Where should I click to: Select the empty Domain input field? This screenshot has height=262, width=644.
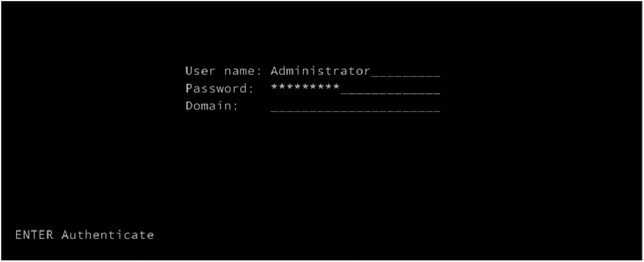pyautogui.click(x=355, y=106)
